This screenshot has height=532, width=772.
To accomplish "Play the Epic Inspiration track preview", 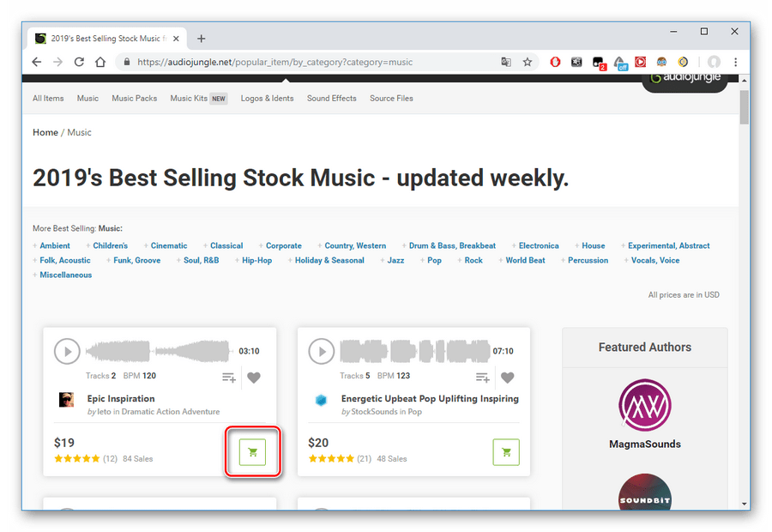I will point(67,351).
